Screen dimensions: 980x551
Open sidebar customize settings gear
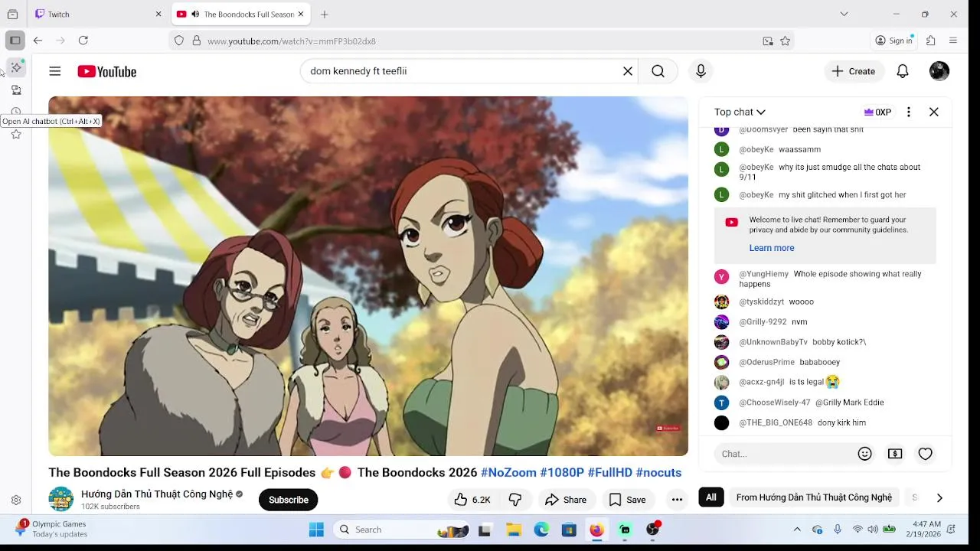coord(16,500)
